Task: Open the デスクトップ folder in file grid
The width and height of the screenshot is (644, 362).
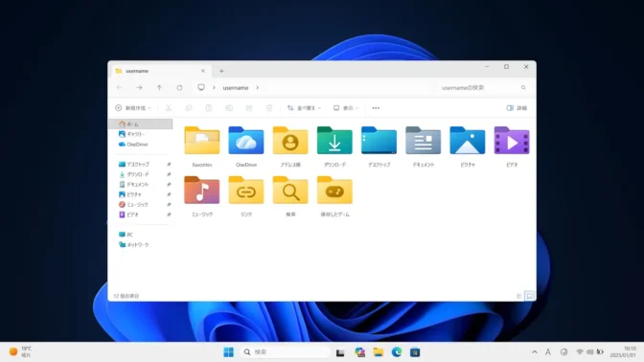Action: [379, 141]
